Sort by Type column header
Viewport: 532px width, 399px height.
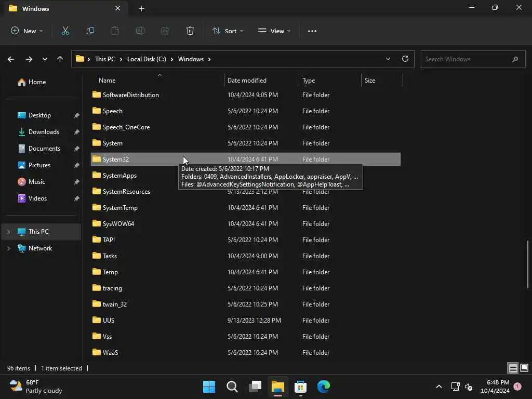(309, 81)
